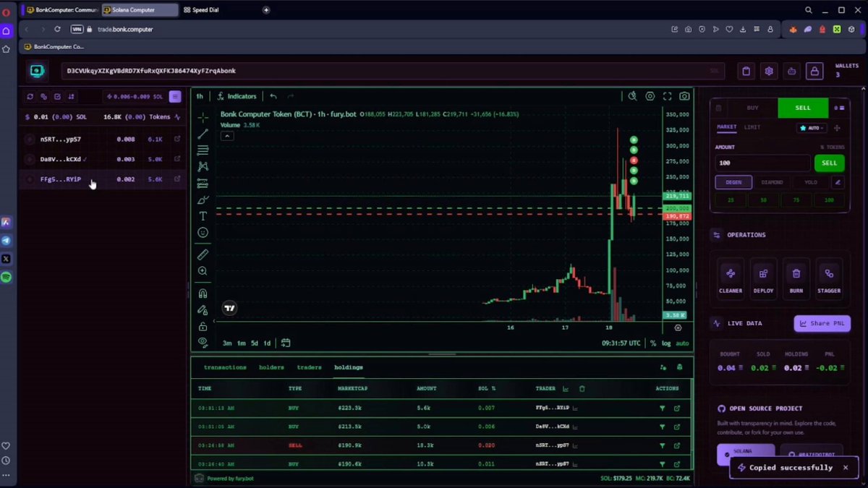Open chart quick search icon
This screenshot has height=488, width=868.
pos(632,96)
